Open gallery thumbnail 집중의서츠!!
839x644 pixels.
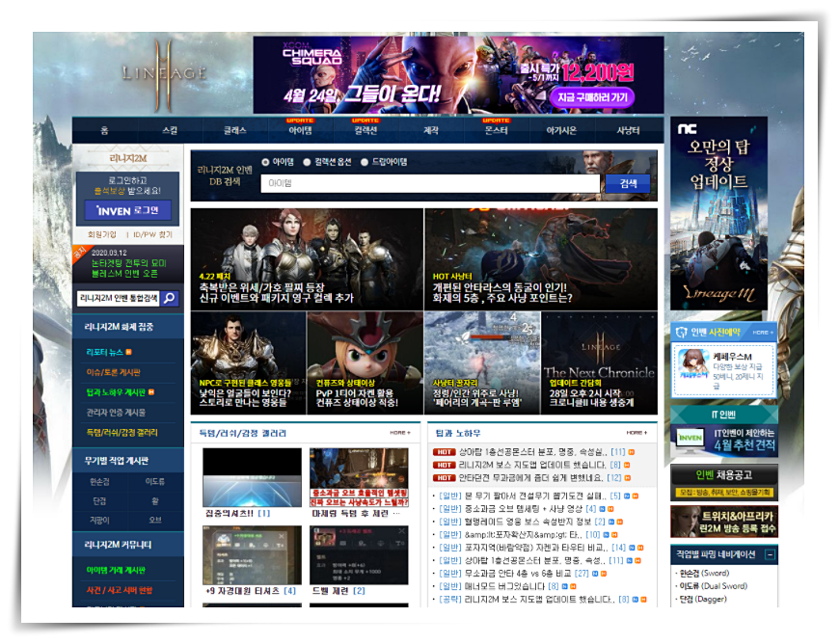coord(252,477)
